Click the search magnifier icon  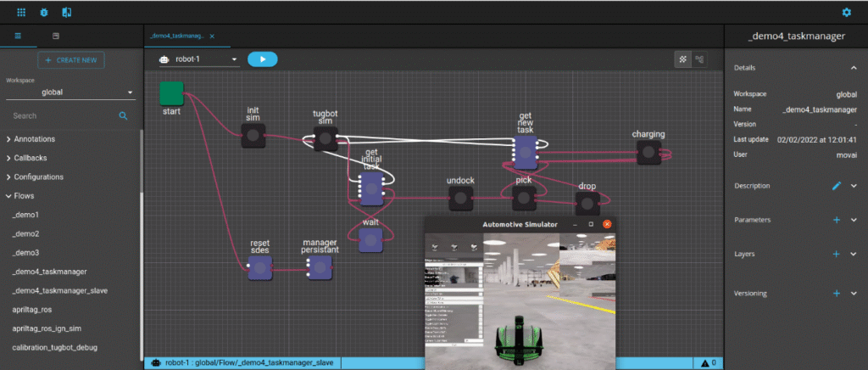(123, 115)
